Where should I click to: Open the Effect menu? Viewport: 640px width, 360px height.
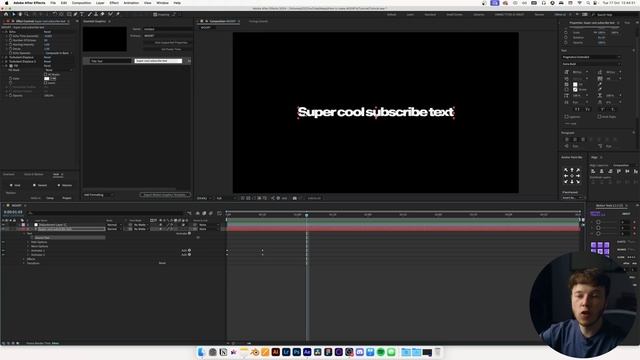(114, 3)
